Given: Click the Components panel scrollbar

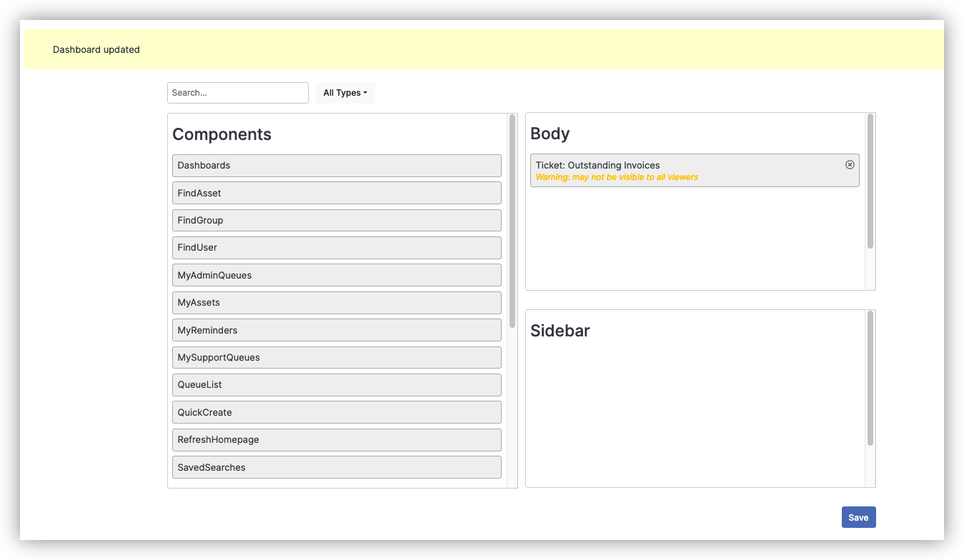Looking at the screenshot, I should [512, 214].
